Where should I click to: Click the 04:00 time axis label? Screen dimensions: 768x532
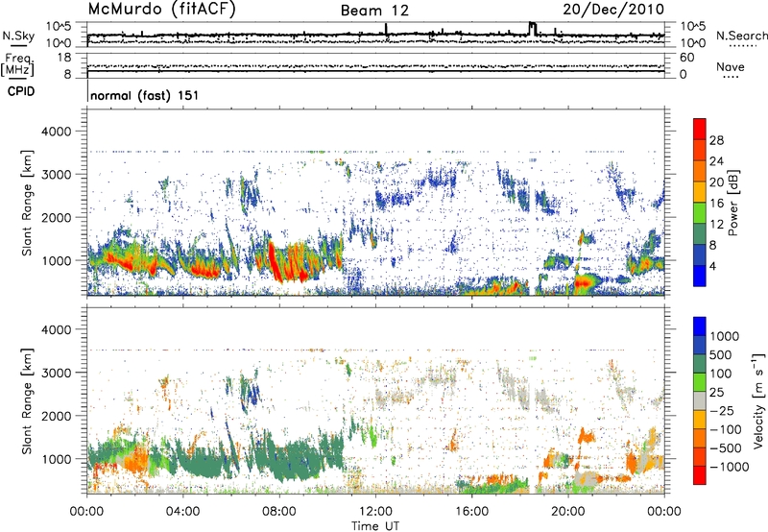tap(182, 511)
